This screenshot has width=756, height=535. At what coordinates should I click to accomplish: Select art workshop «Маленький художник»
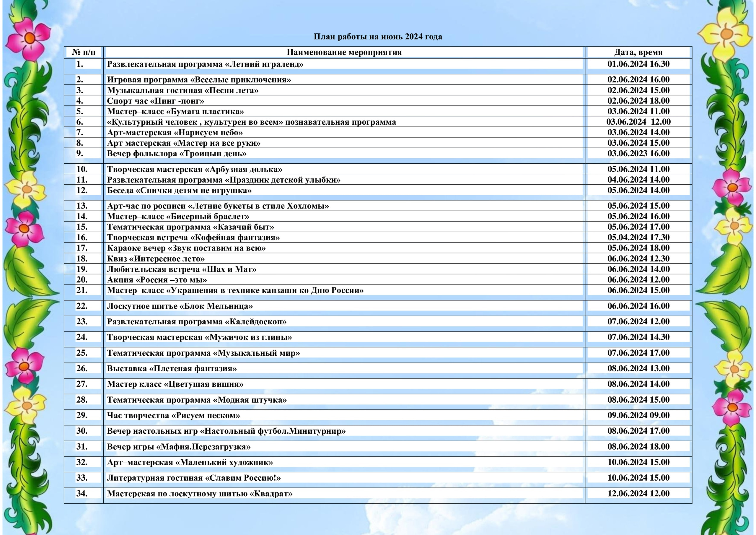point(190,462)
